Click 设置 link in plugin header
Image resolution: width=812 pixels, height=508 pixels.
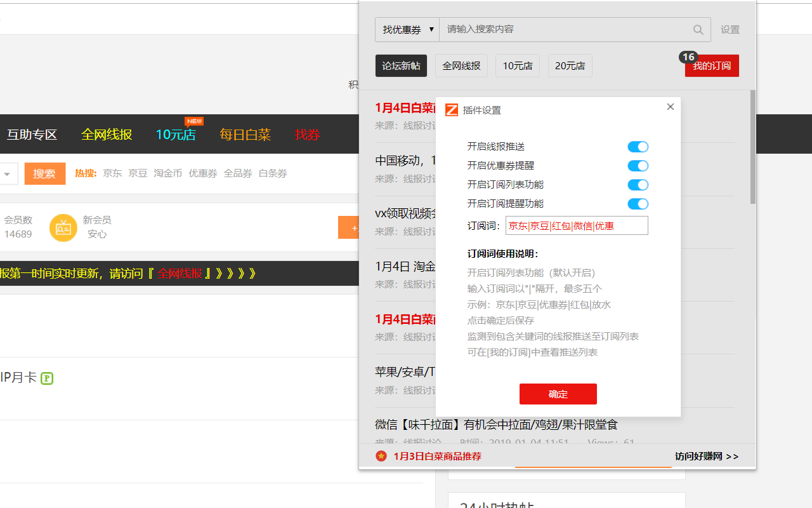tap(730, 30)
